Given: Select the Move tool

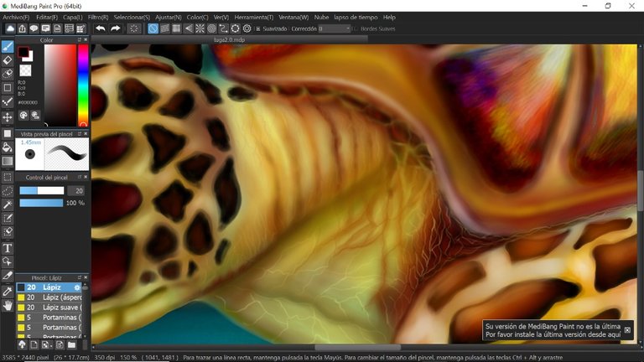Looking at the screenshot, I should 8,117.
